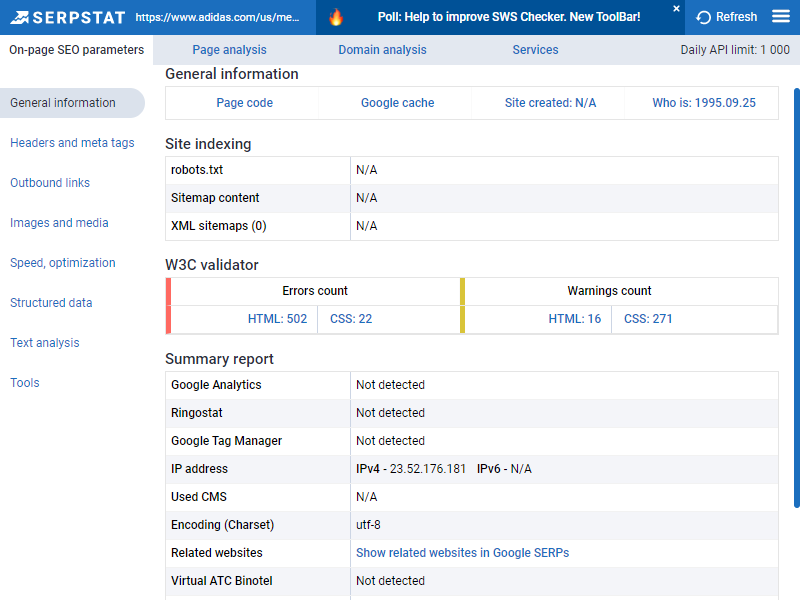
Task: Open the Services tab
Action: click(x=535, y=49)
